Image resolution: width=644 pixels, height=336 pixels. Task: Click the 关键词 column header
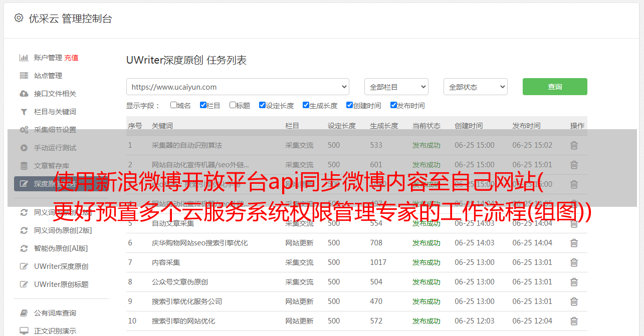point(162,126)
